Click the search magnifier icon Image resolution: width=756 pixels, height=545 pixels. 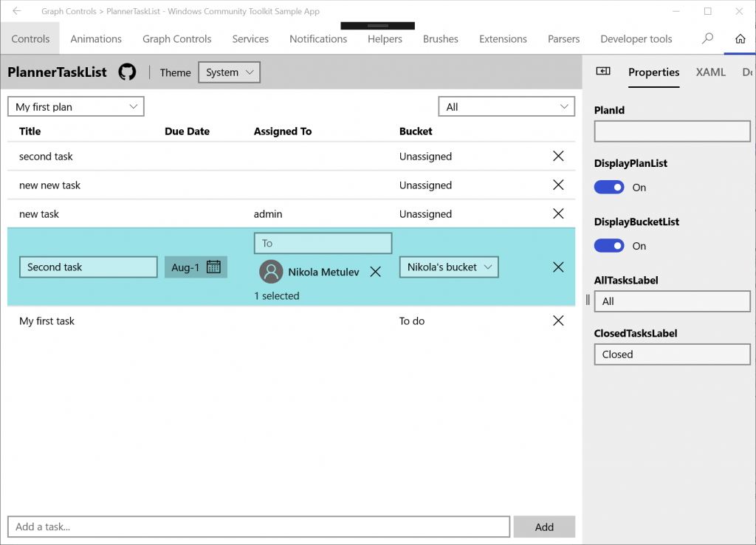[x=707, y=38]
